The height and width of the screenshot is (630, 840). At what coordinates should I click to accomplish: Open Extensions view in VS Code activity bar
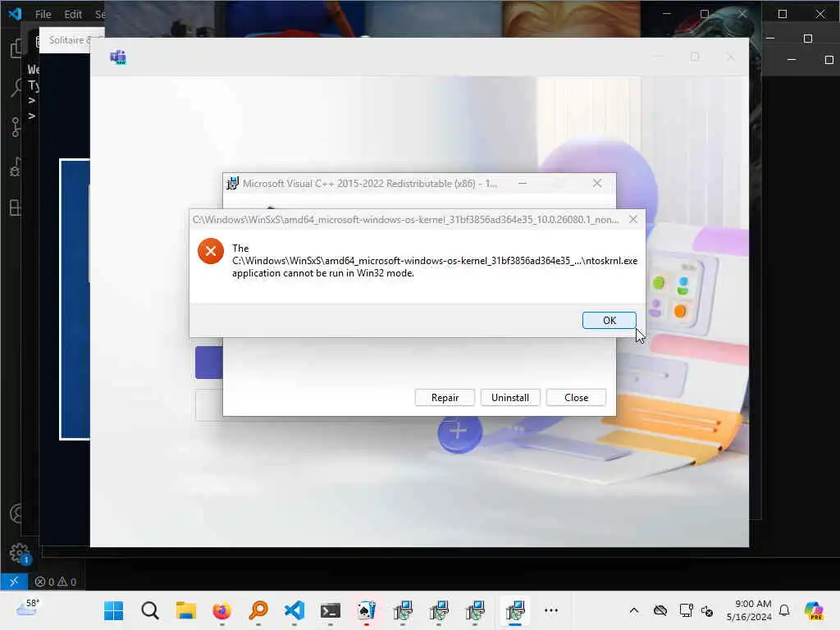point(16,208)
